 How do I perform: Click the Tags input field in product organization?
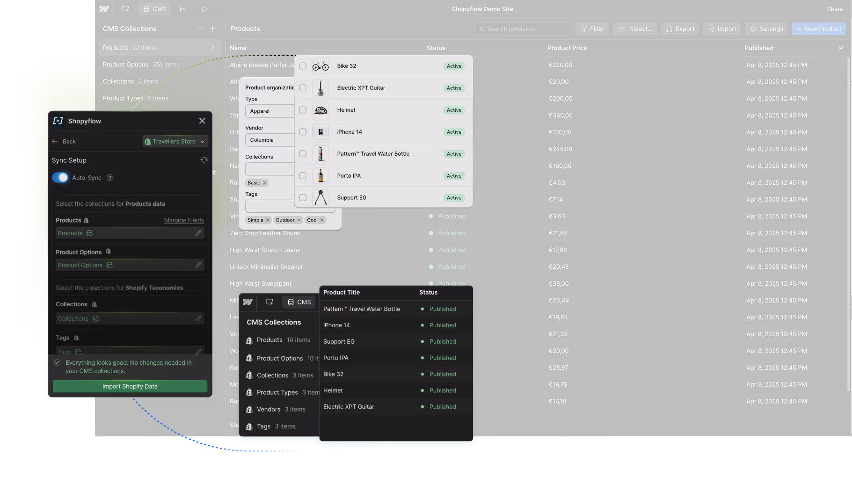pos(290,206)
